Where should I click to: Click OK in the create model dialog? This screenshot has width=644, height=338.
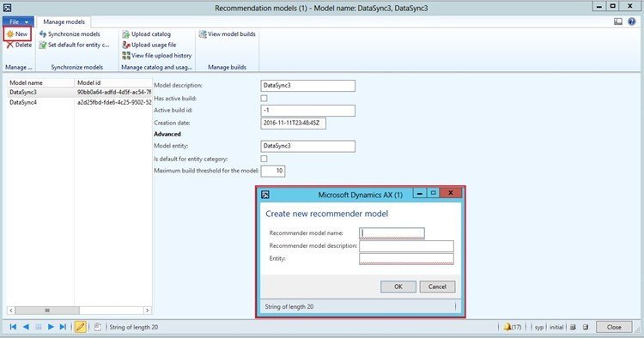[x=398, y=287]
